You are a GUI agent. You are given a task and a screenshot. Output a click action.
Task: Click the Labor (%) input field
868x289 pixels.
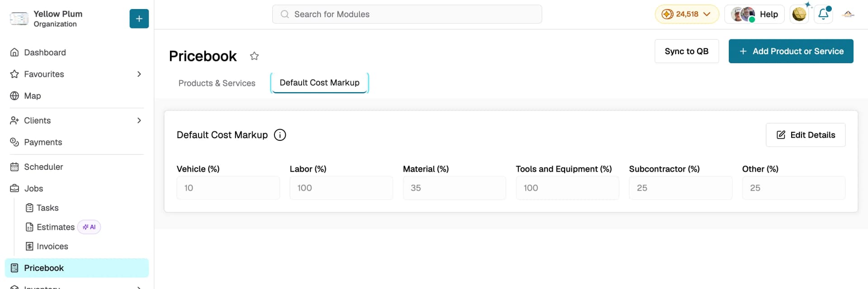pyautogui.click(x=341, y=188)
